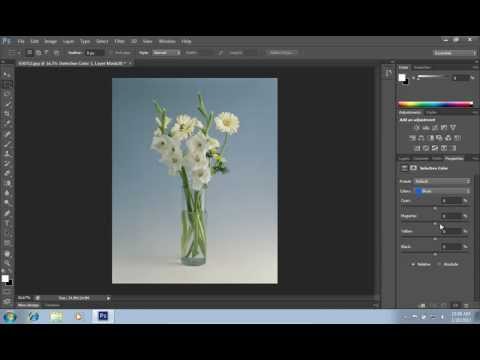Switch to the Swatches tab

[422, 68]
